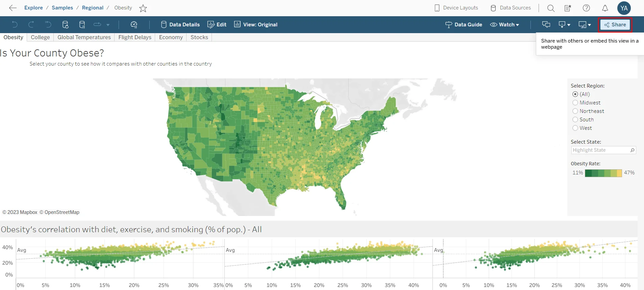Click the Replay animation icon
Viewport: 644px width, 290px height.
click(x=97, y=24)
